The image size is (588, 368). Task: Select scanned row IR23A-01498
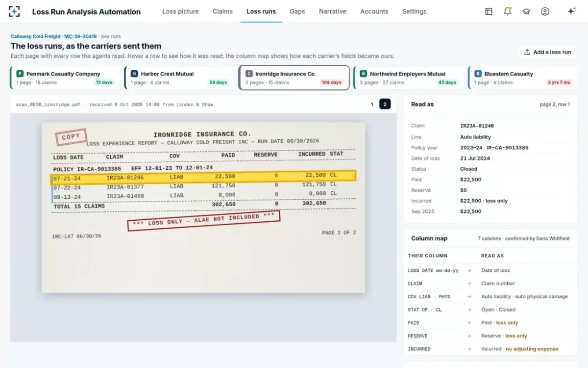[203, 196]
